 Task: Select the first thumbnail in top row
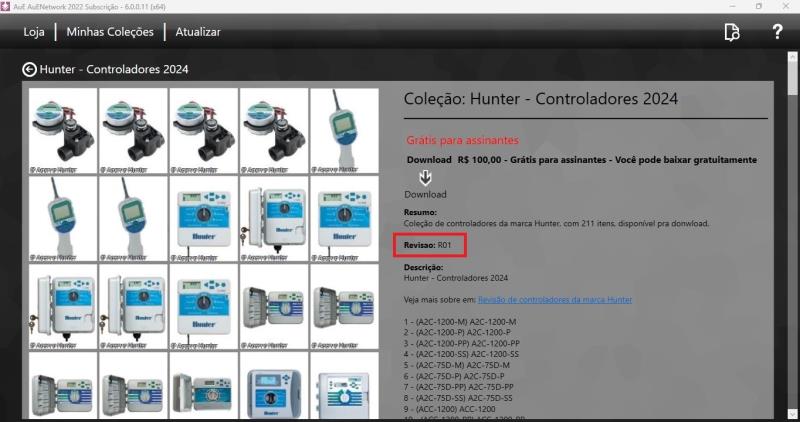[63, 131]
